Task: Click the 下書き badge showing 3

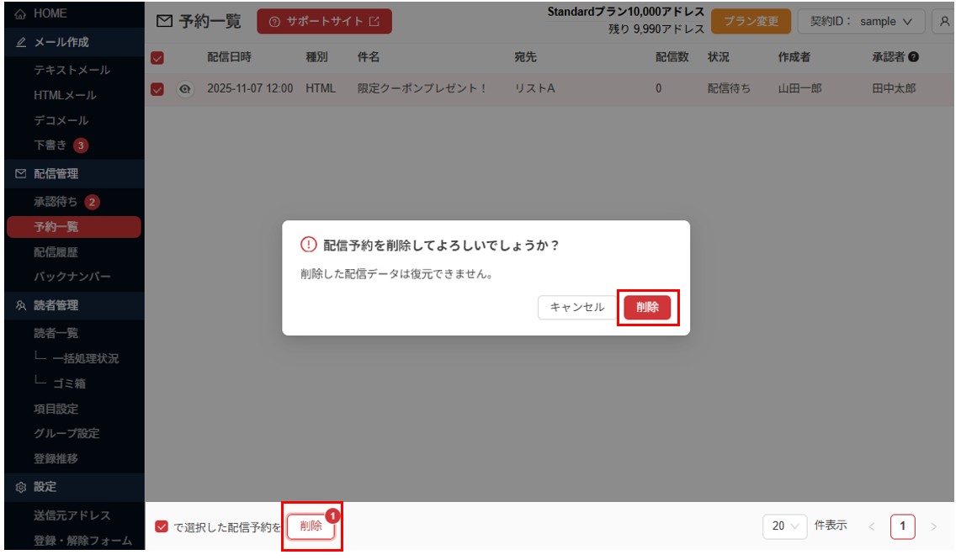Action: [x=80, y=145]
